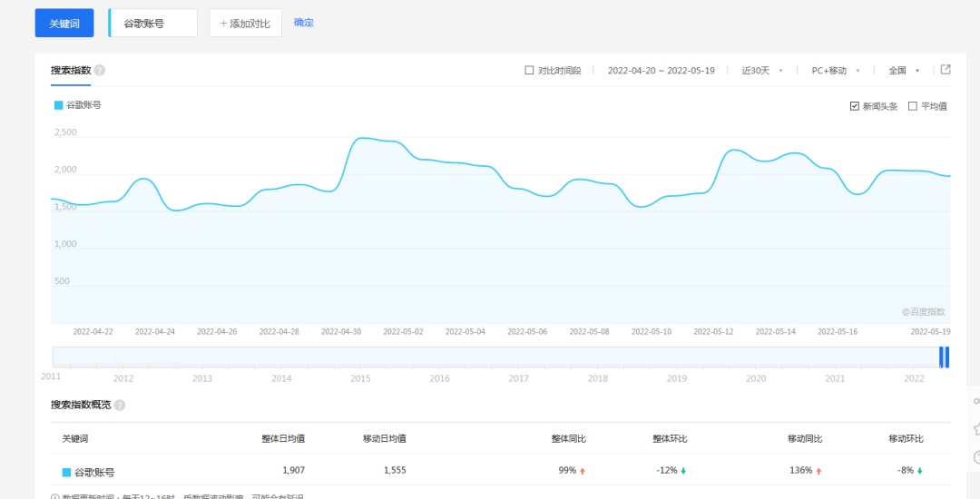This screenshot has width=980, height=499.
Task: Click the 整体同比 column header
Action: click(569, 438)
